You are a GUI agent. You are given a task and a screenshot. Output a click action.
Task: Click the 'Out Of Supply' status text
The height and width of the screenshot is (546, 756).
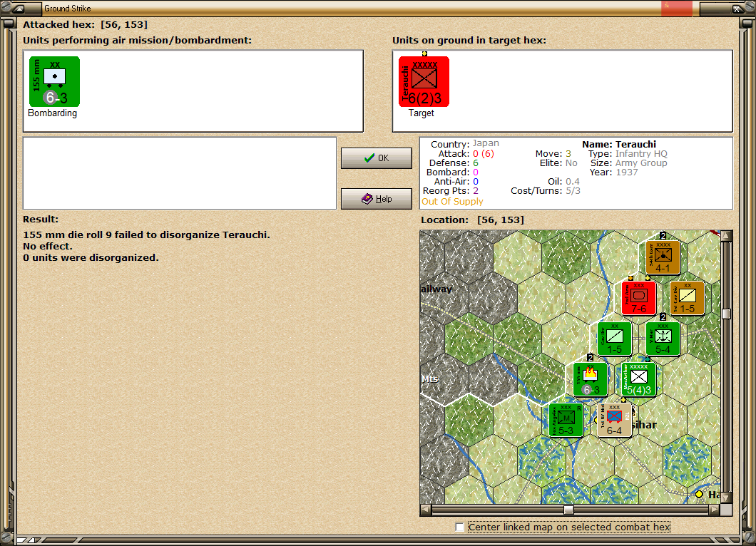(452, 202)
